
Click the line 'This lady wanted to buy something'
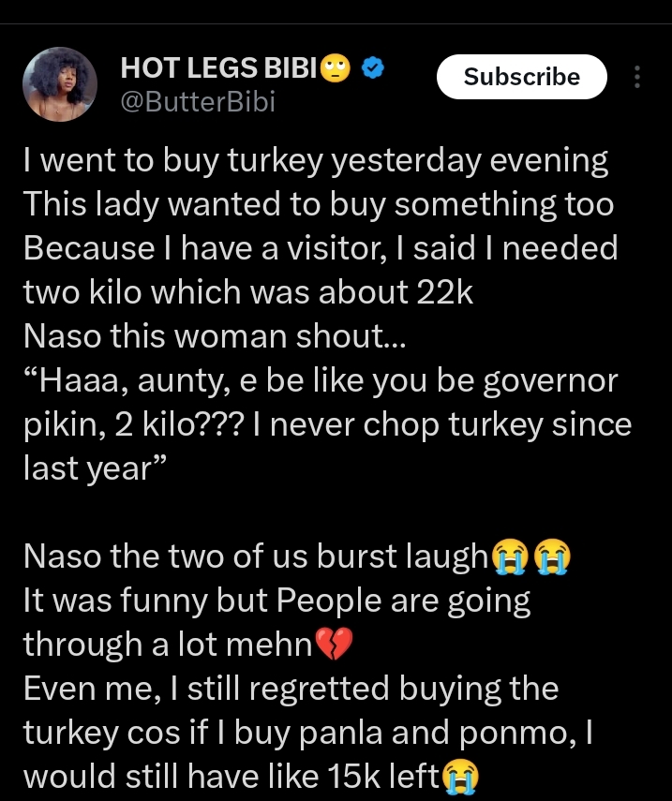[319, 205]
